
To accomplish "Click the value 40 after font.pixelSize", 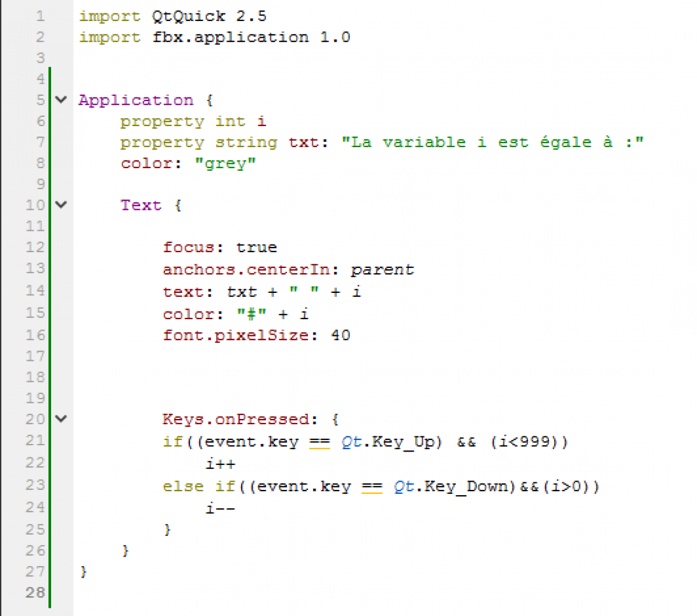I will click(340, 335).
